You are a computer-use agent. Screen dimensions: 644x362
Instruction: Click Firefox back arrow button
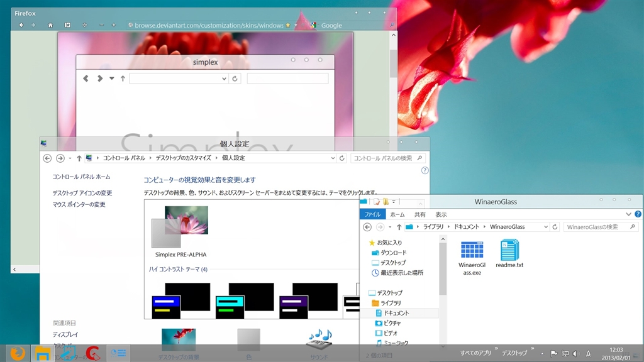(21, 25)
